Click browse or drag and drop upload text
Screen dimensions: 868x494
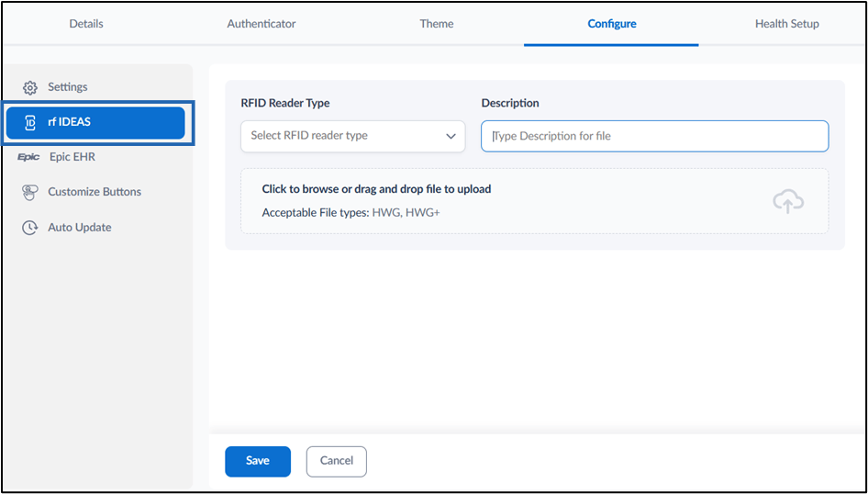(x=376, y=189)
